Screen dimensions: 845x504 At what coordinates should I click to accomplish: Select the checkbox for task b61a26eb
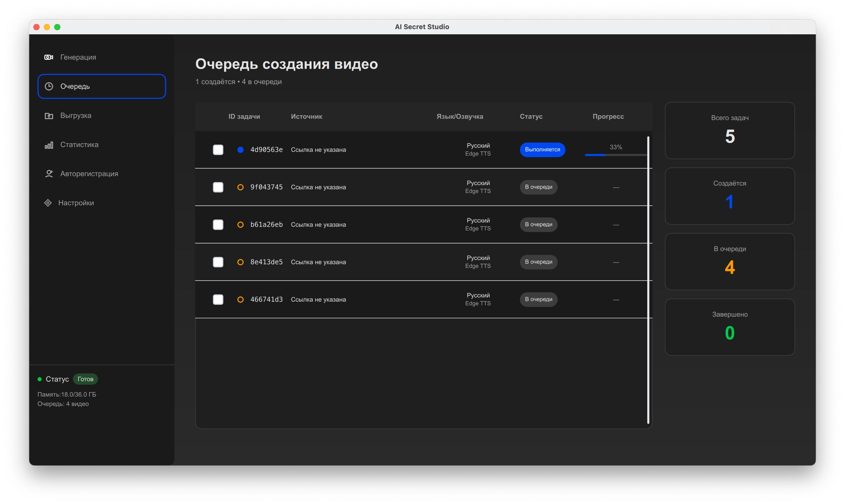[x=218, y=224]
